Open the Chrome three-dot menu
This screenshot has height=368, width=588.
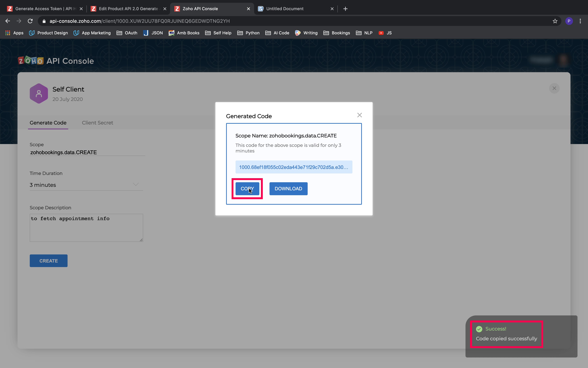coord(580,21)
